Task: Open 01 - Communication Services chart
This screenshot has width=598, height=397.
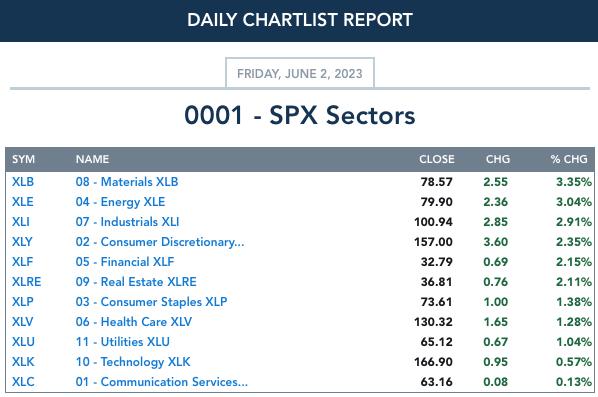Action: [162, 382]
